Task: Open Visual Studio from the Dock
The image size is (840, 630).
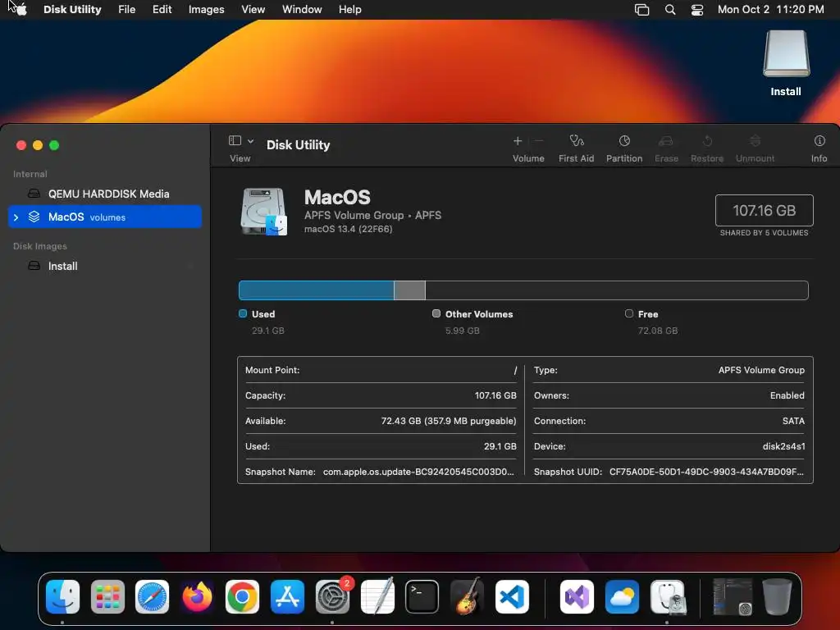Action: (x=577, y=597)
